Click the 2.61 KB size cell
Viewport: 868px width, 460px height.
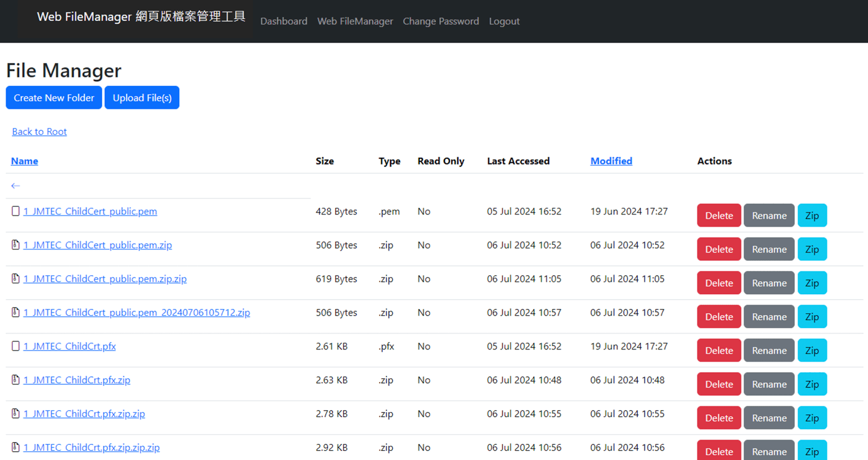click(331, 346)
